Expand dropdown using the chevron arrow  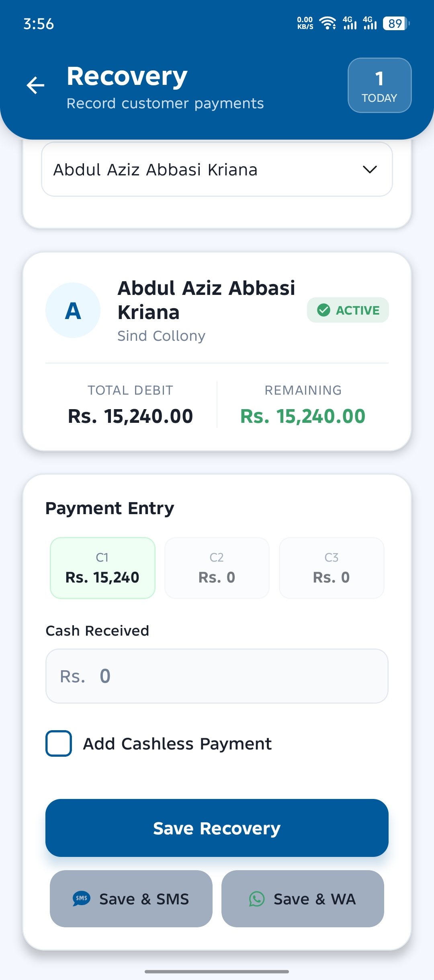[370, 169]
